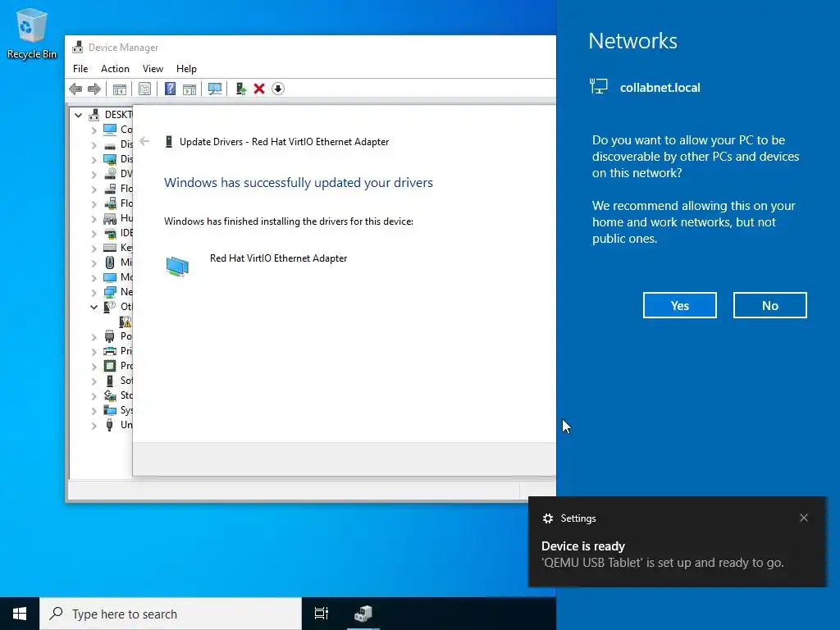Expand the 'Un' USB controllers chevron

click(94, 426)
